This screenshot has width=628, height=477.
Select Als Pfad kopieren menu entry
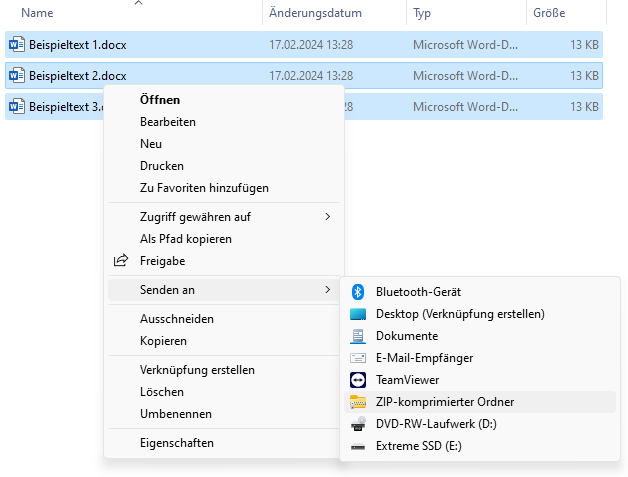click(186, 239)
